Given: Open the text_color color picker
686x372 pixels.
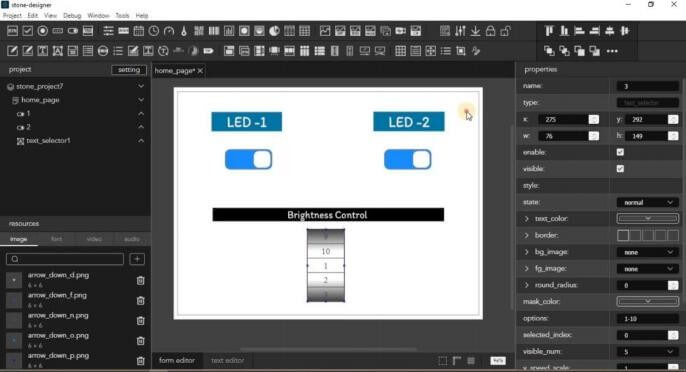Looking at the screenshot, I should pos(648,218).
